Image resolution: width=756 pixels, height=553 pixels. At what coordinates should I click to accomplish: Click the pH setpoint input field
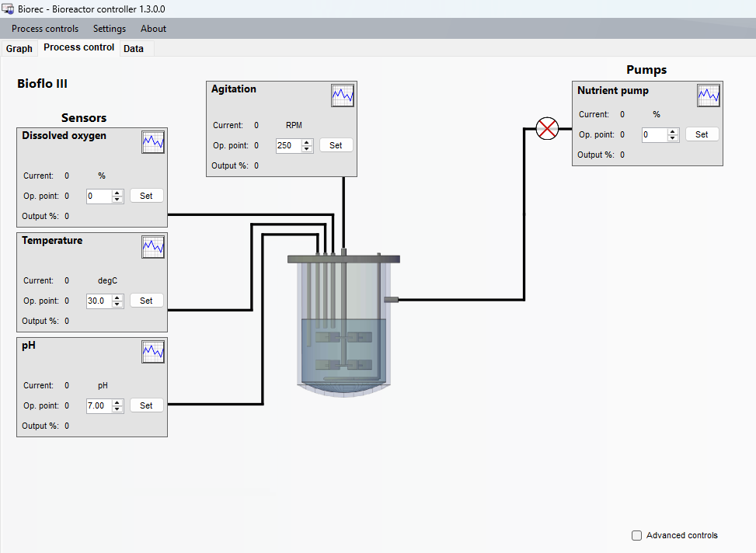tap(99, 405)
